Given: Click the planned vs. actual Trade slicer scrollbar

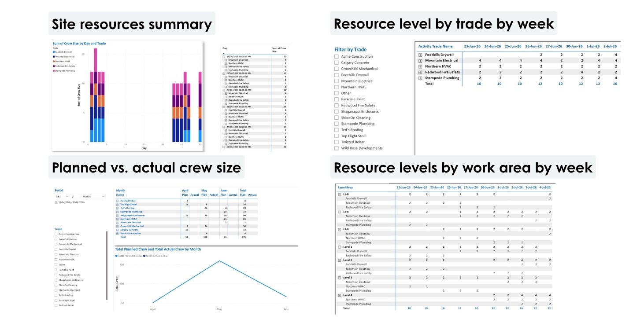Looking at the screenshot, I should [106, 266].
